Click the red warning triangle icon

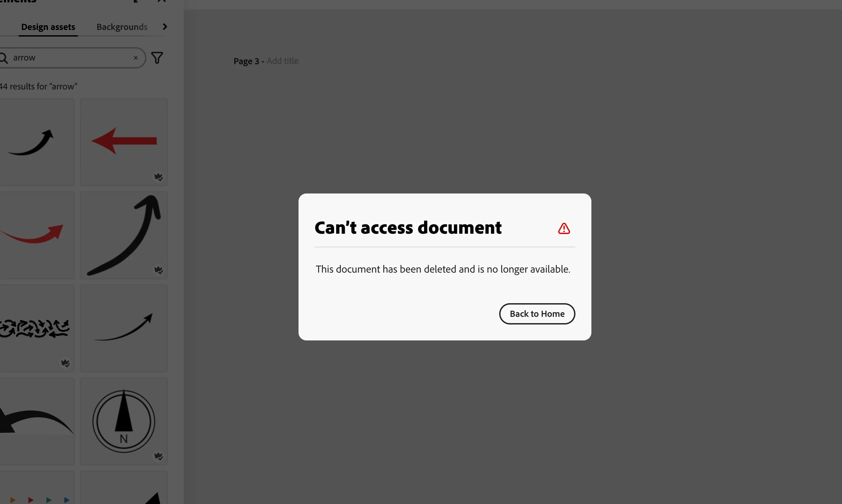(x=563, y=228)
